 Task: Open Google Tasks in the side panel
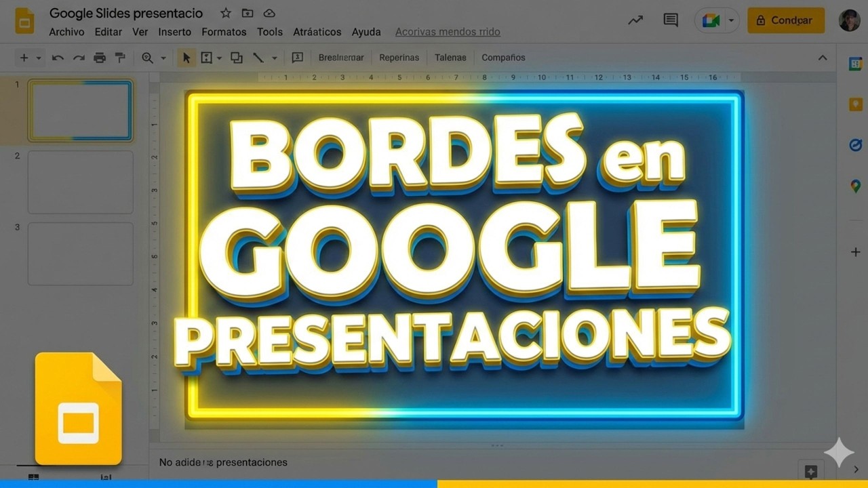coord(855,145)
